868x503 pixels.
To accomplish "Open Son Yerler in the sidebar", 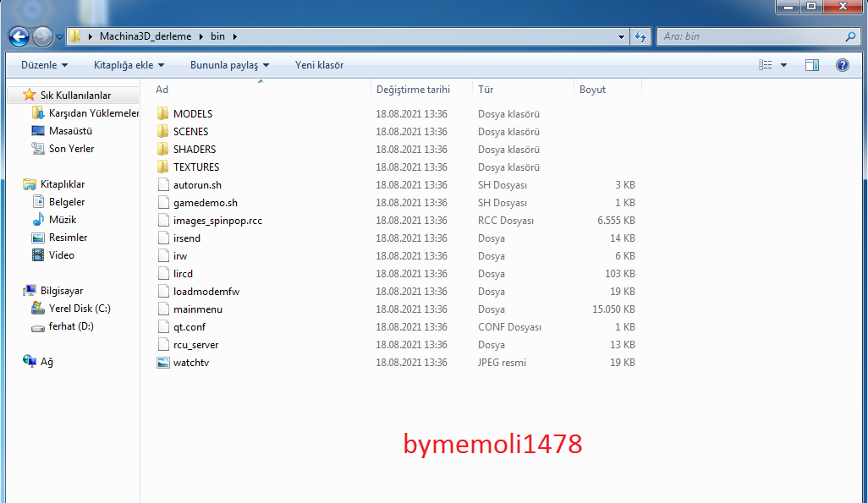I will tap(71, 149).
